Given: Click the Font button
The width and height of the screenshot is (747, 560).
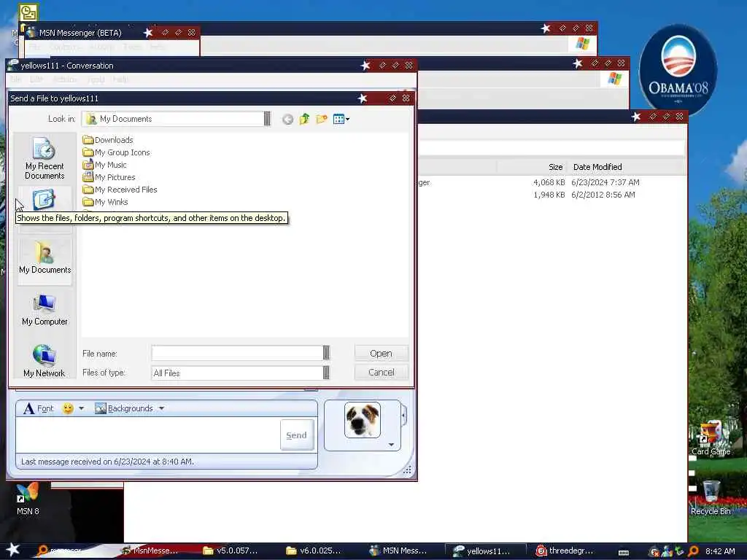Looking at the screenshot, I should pyautogui.click(x=39, y=408).
